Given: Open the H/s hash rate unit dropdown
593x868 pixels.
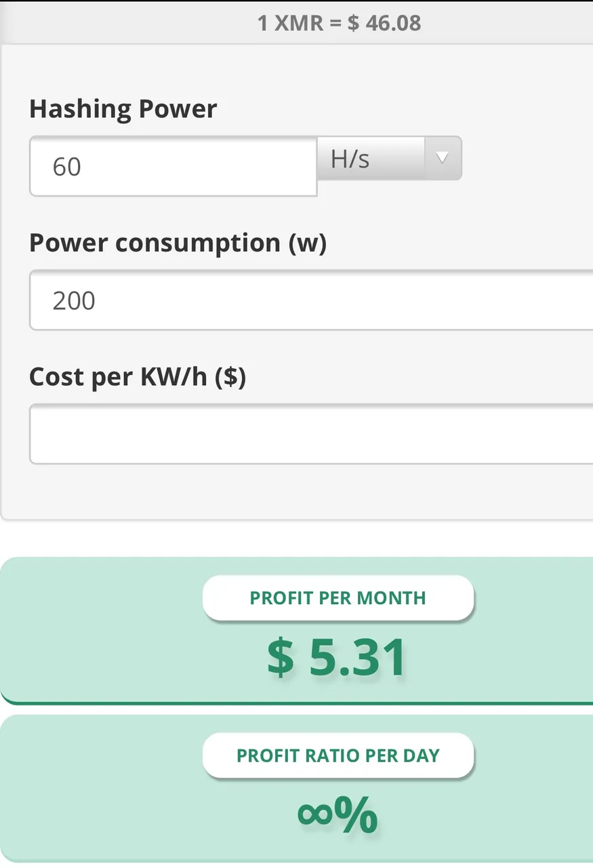Looking at the screenshot, I should (389, 159).
